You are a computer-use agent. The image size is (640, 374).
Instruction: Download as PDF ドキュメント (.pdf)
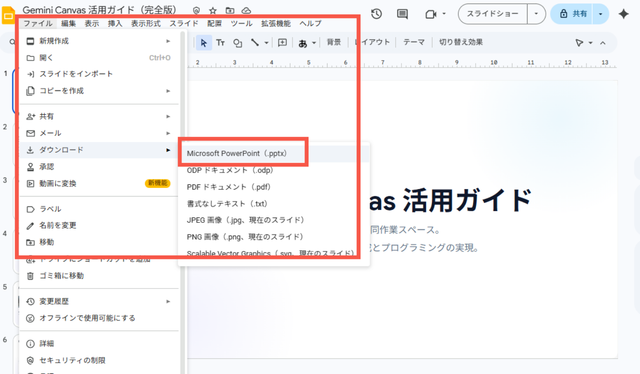pos(274,187)
